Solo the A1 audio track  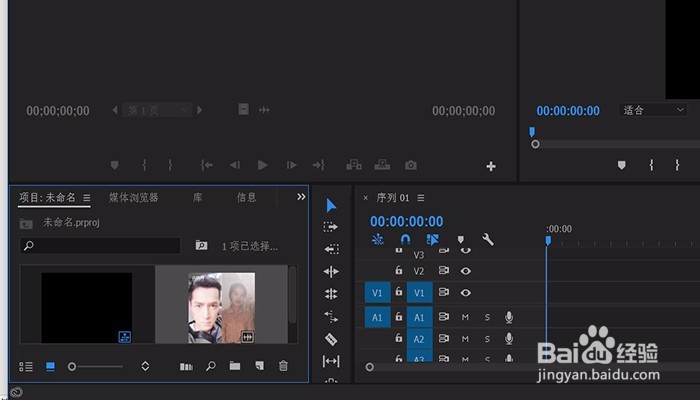coord(487,317)
